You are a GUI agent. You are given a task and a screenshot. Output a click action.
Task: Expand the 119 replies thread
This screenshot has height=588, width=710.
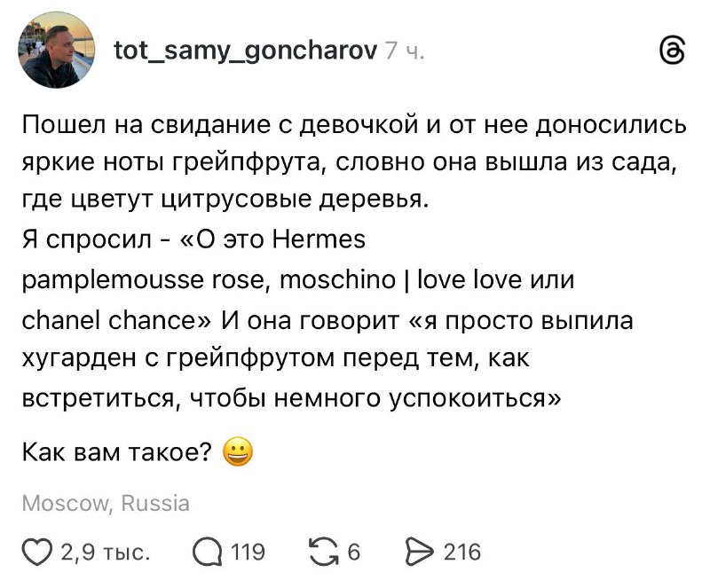[x=248, y=551]
